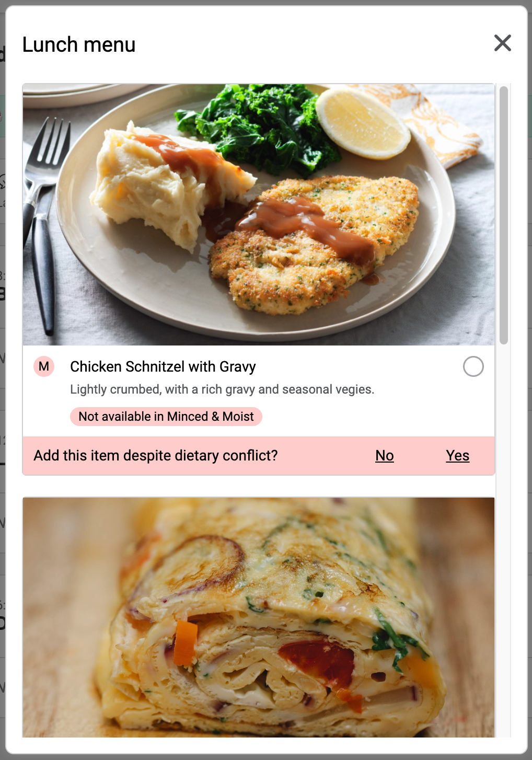Open the rolled omelette dish photo
The width and height of the screenshot is (532, 760).
(259, 617)
